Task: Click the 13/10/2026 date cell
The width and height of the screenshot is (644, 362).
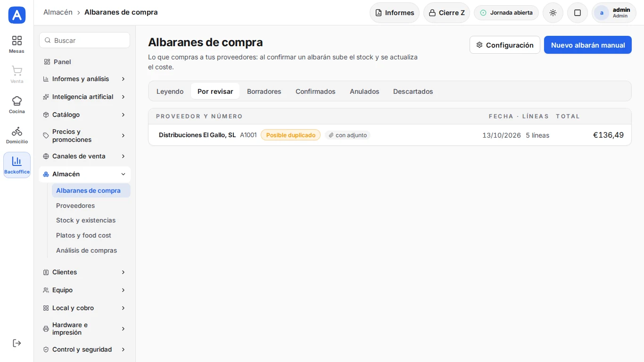Action: (502, 135)
